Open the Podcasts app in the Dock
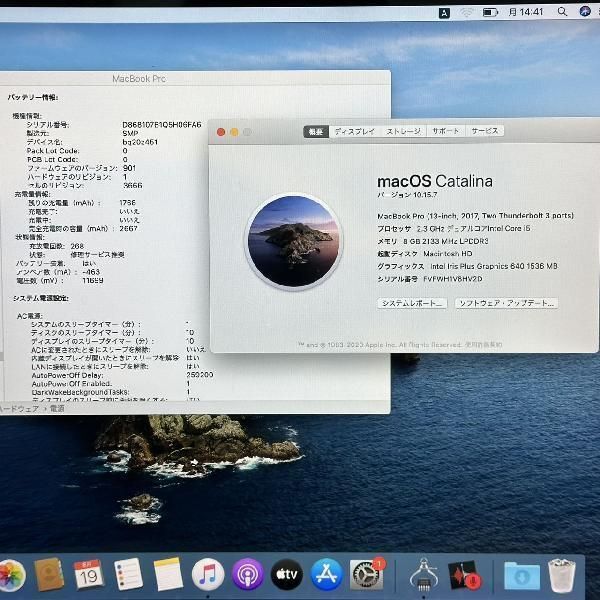This screenshot has height=600, width=600. tap(248, 574)
